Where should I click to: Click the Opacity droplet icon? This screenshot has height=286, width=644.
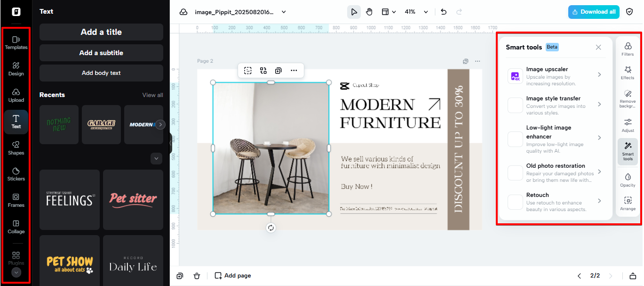point(628,180)
